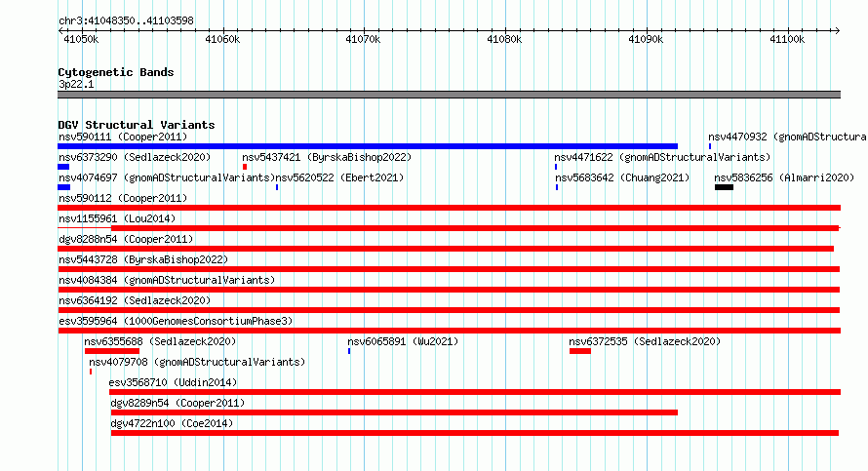Click the nsv5620522 (Ebert2021) label
This screenshot has height=471, width=868.
coord(340,177)
